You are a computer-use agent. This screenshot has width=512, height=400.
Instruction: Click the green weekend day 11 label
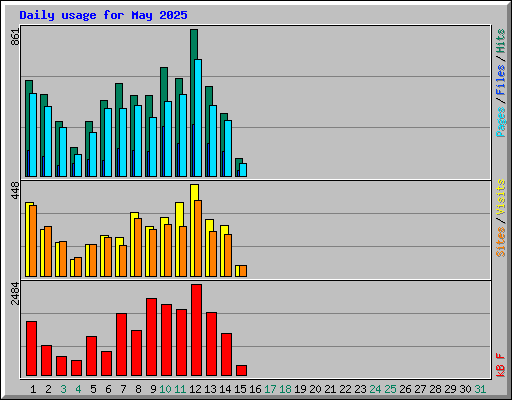tap(180, 389)
